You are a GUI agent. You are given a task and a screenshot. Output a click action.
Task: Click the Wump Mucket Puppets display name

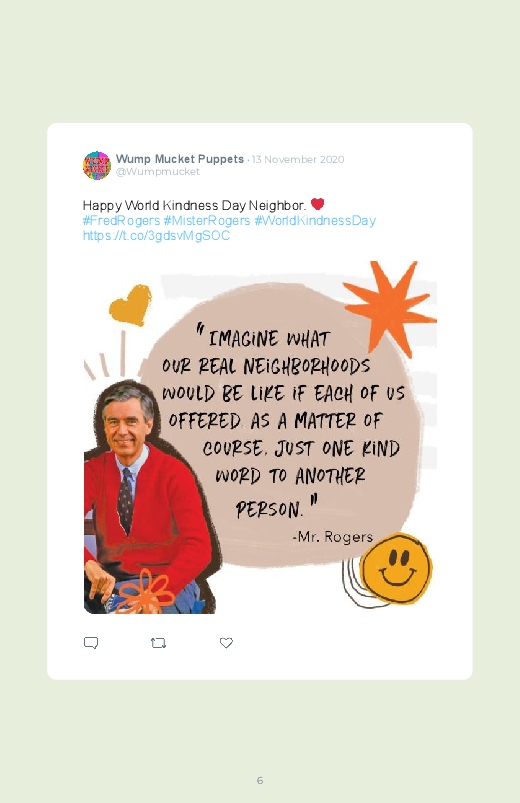[180, 159]
